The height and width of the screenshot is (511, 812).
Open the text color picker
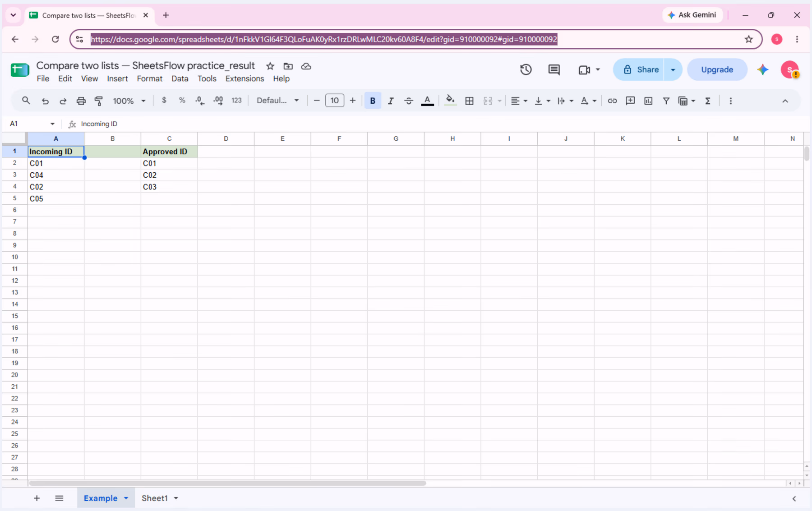pos(427,101)
